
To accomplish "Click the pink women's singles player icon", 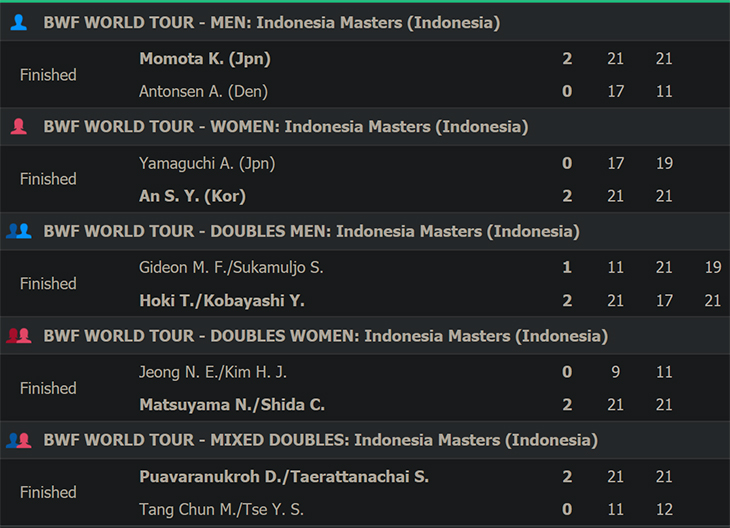I will 19,127.
